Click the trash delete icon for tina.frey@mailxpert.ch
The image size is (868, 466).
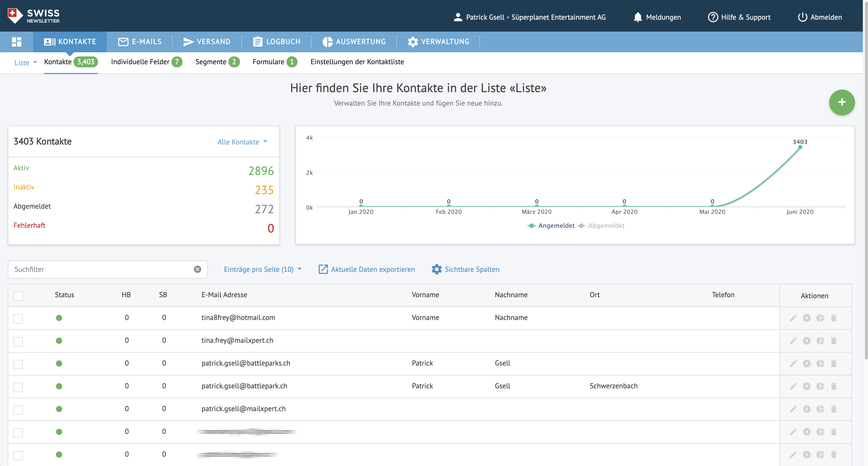[x=834, y=341]
